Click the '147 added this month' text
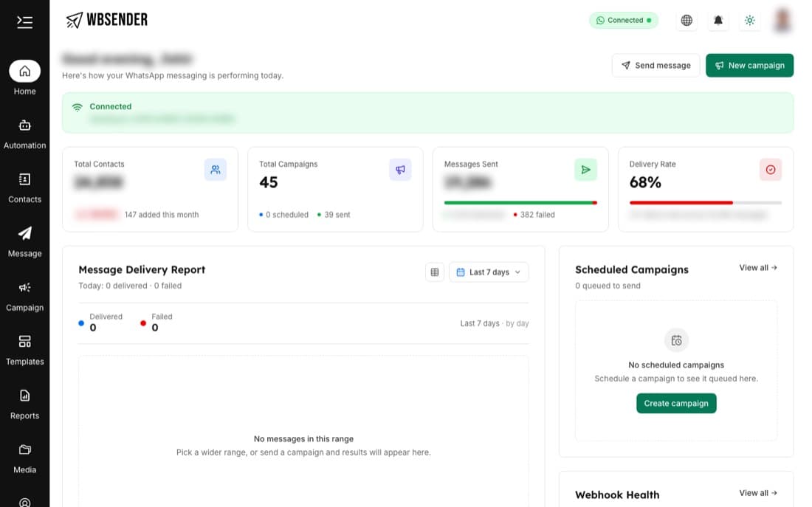This screenshot has height=507, width=812. tap(162, 215)
